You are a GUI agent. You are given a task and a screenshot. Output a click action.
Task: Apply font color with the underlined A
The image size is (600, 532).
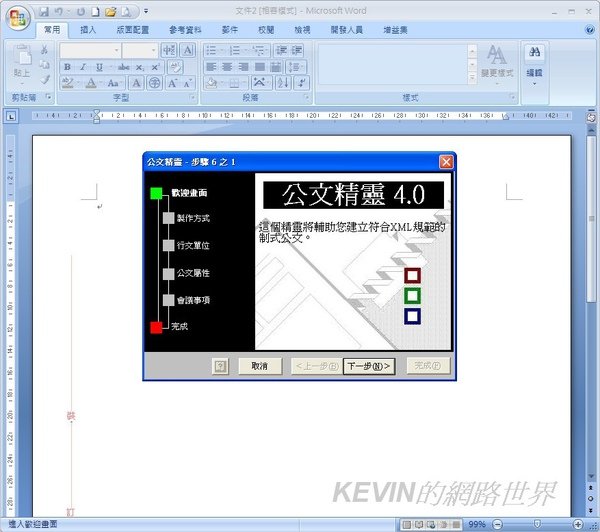tap(91, 83)
